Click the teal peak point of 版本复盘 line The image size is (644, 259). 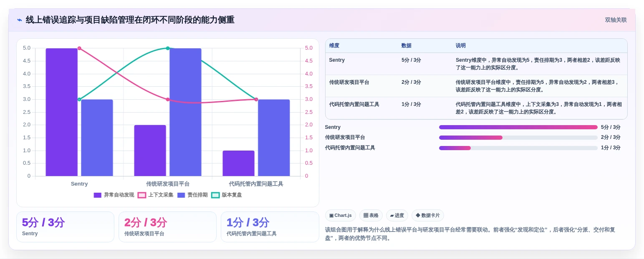tap(168, 48)
